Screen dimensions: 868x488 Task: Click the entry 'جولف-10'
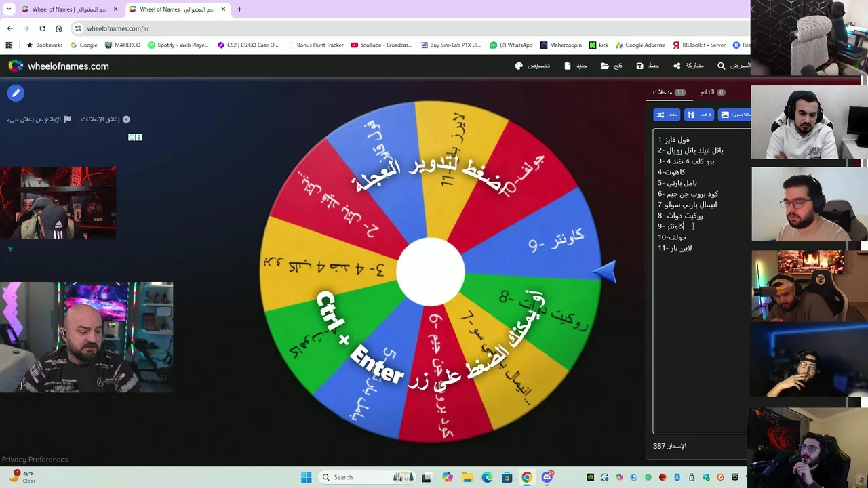(x=672, y=237)
